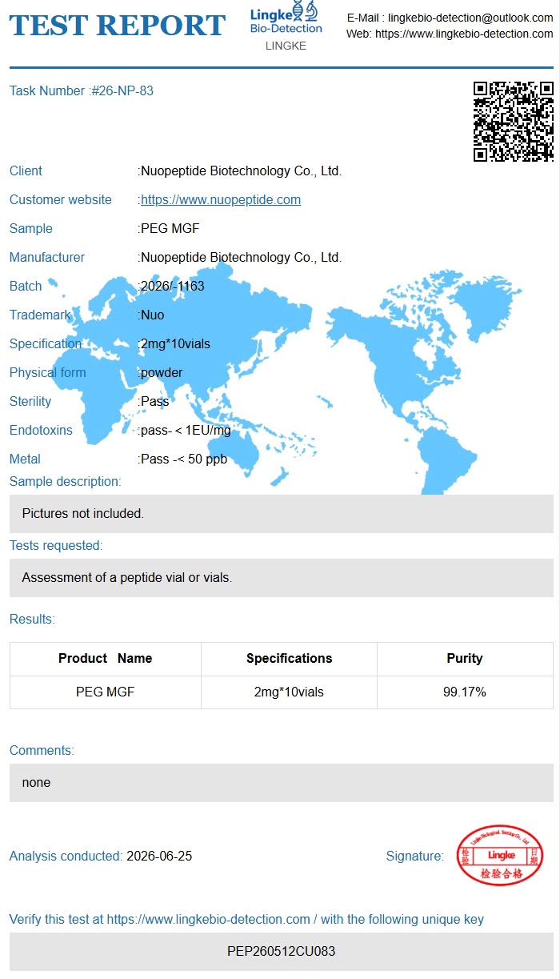
Task: Click the lingkebio-detection email address
Action: pyautogui.click(x=470, y=18)
